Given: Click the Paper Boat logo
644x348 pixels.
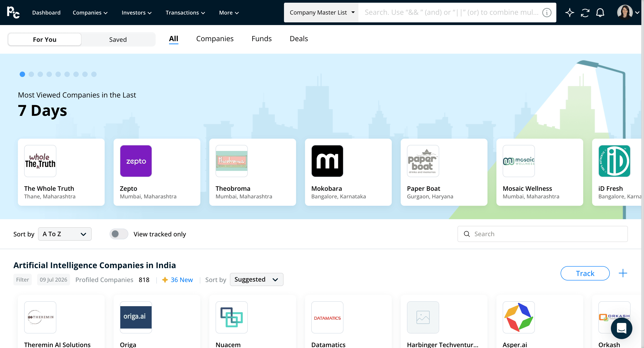Looking at the screenshot, I should point(423,161).
